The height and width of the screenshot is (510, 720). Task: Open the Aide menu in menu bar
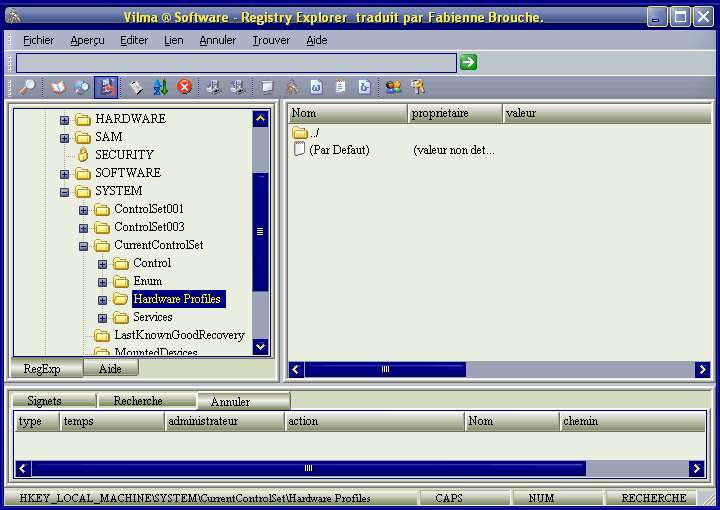(317, 40)
